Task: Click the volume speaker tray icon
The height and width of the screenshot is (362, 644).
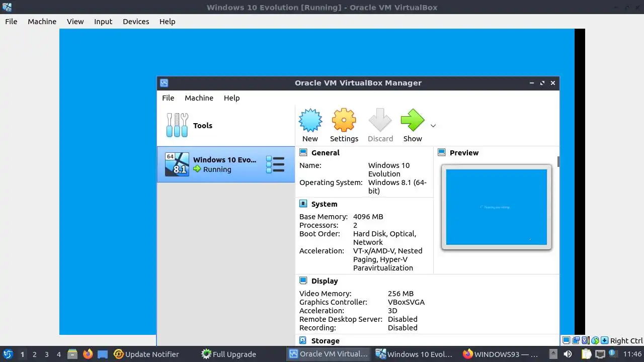Action: (568, 354)
